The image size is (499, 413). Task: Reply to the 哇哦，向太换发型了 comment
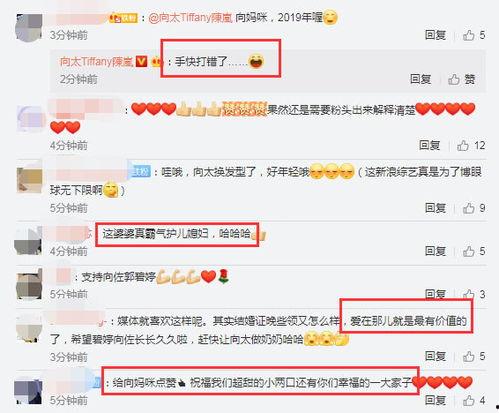tap(435, 208)
